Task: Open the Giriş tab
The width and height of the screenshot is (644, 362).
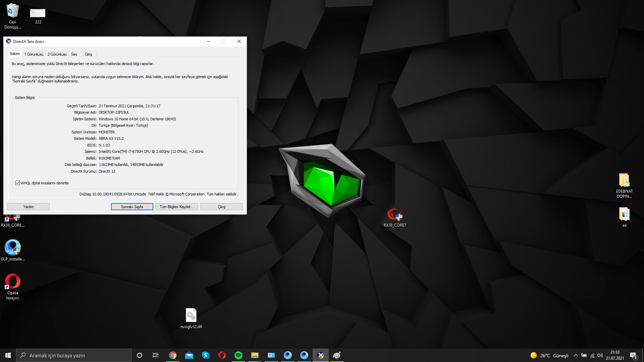Action: (x=89, y=54)
